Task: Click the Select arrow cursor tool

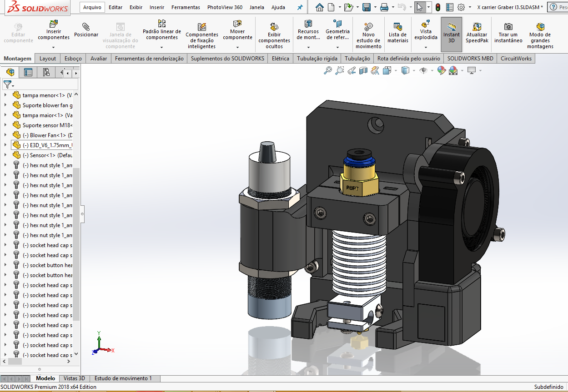Action: 419,7
